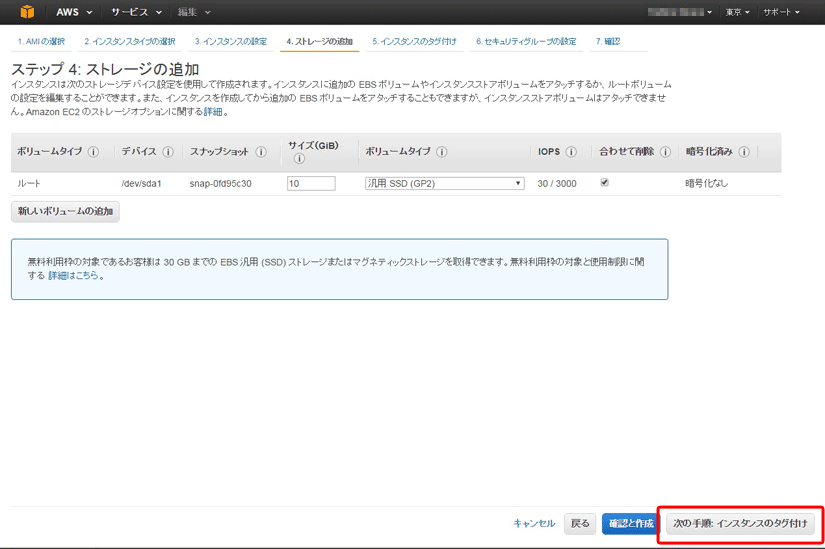Open the 東京 region selector
This screenshot has height=549, width=825.
point(739,12)
